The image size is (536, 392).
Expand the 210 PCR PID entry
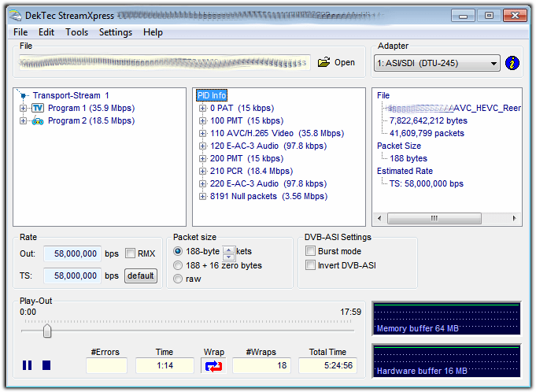pos(203,172)
